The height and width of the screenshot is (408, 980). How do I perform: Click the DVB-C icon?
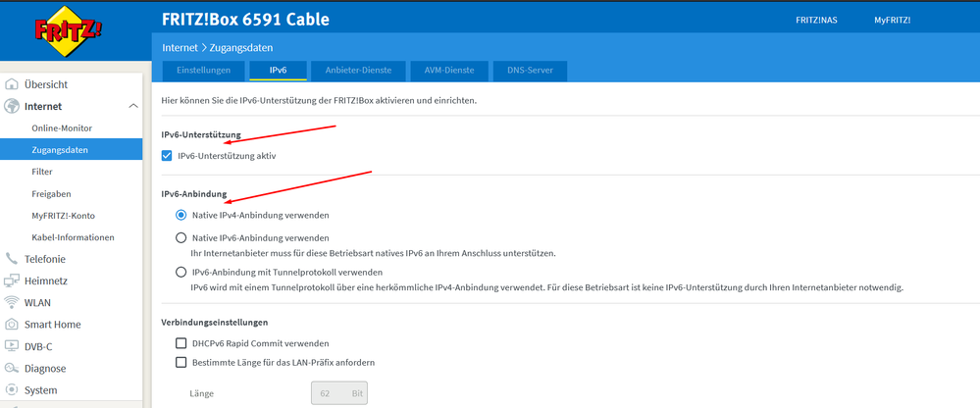coord(12,345)
